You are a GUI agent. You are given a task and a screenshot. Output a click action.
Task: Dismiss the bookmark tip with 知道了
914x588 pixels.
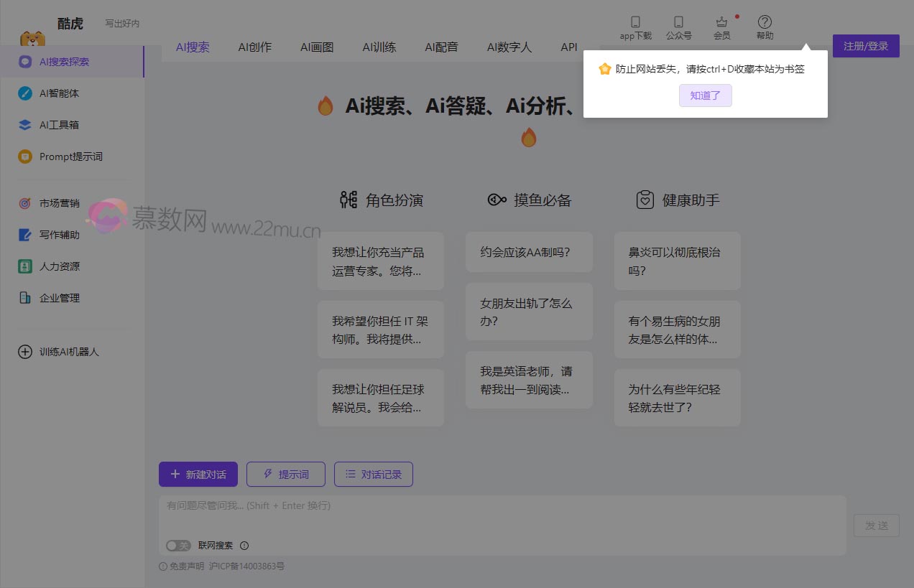tap(705, 95)
